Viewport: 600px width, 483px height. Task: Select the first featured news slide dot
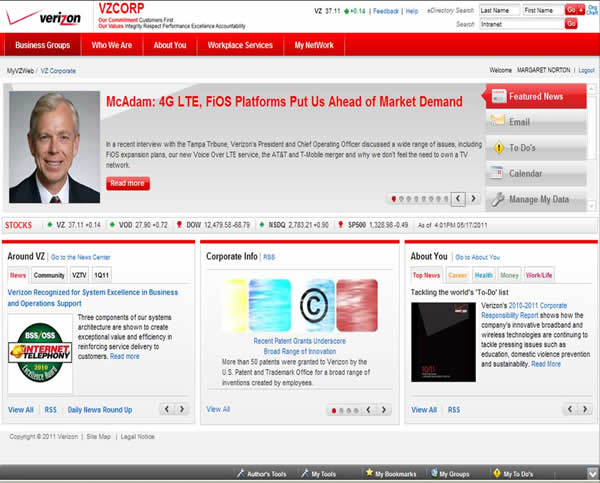coord(393,199)
